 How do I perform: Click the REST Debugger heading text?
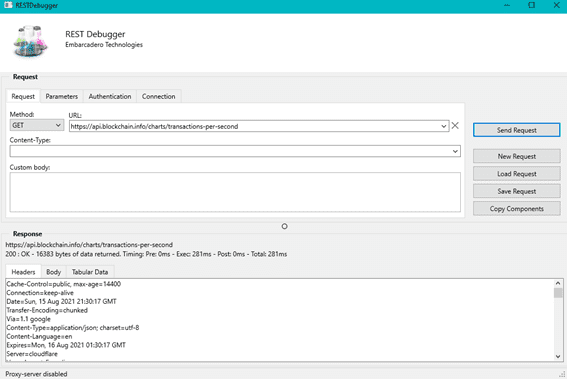click(x=95, y=34)
